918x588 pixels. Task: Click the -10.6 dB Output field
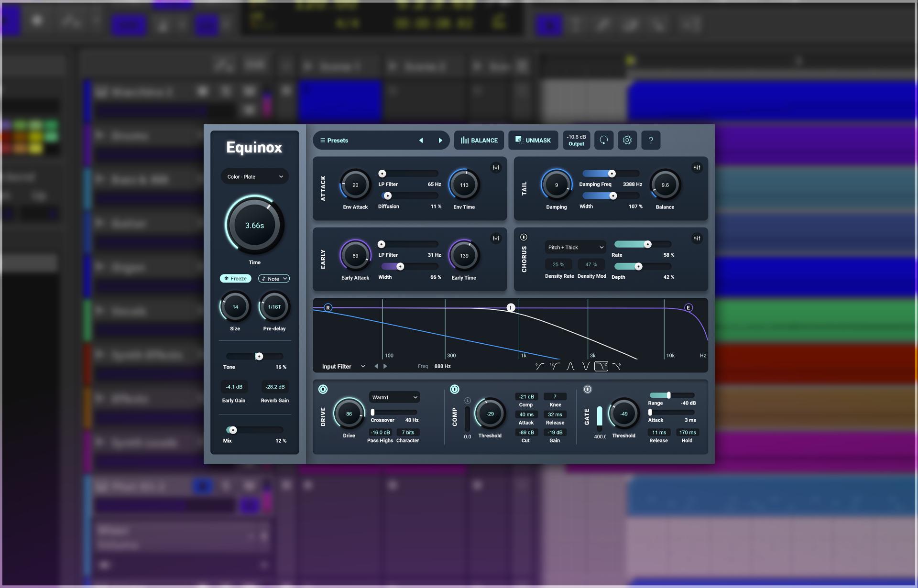(576, 140)
